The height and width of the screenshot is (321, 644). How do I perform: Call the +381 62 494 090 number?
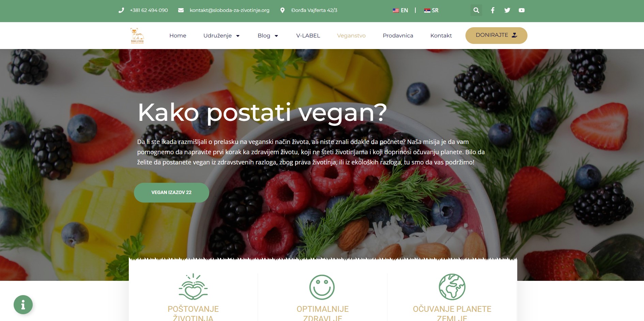pyautogui.click(x=149, y=10)
